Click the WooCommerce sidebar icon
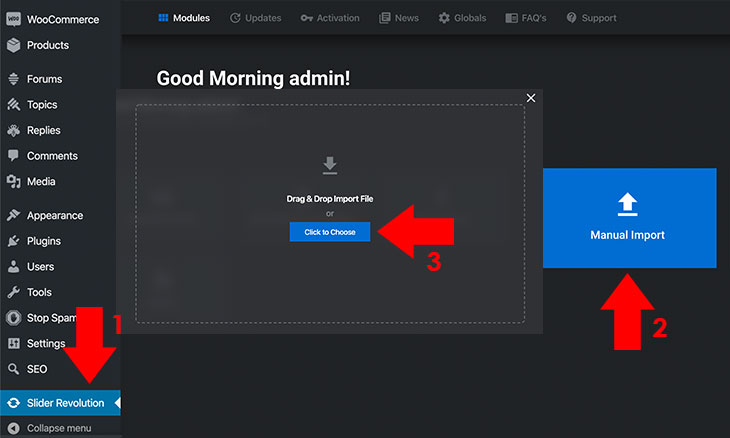The width and height of the screenshot is (730, 438). tap(14, 19)
